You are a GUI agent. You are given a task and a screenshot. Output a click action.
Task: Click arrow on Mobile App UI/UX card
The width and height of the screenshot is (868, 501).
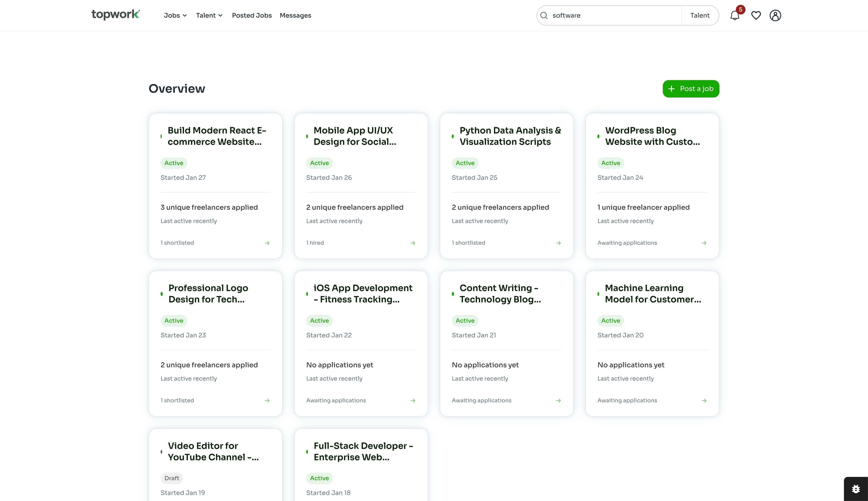(413, 243)
